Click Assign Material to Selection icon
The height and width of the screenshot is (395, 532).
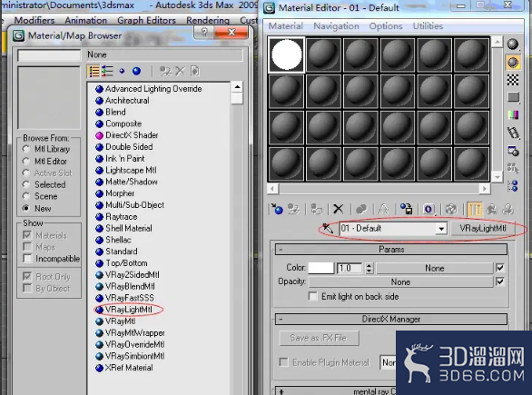coord(317,210)
